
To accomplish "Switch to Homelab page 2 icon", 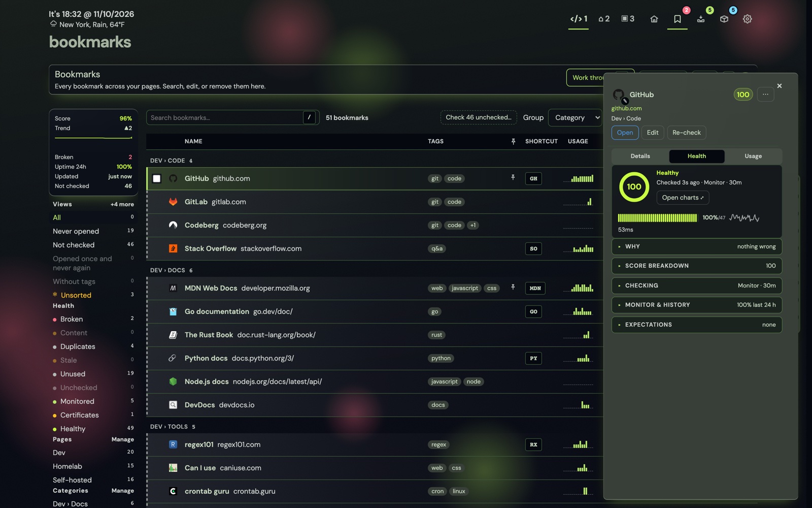I will click(604, 19).
